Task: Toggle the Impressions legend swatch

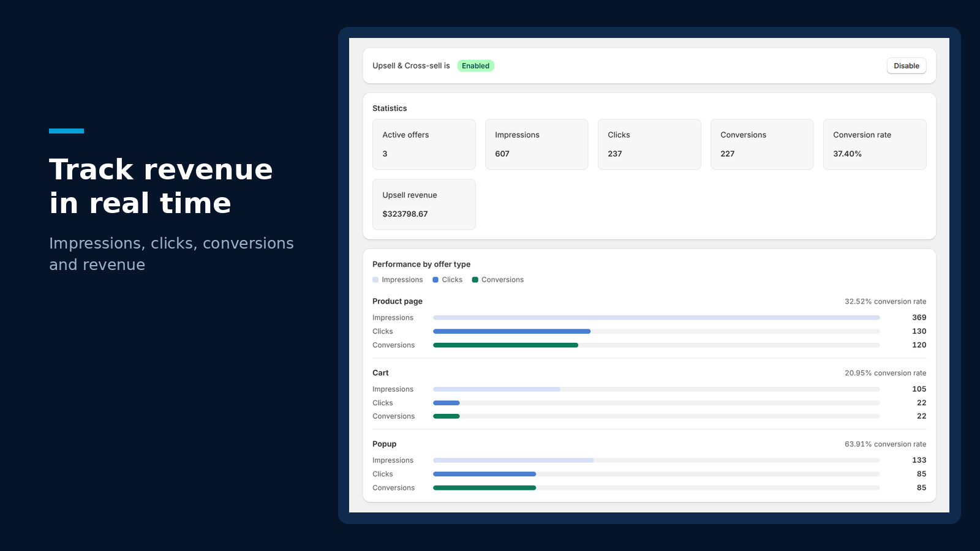Action: (x=375, y=280)
